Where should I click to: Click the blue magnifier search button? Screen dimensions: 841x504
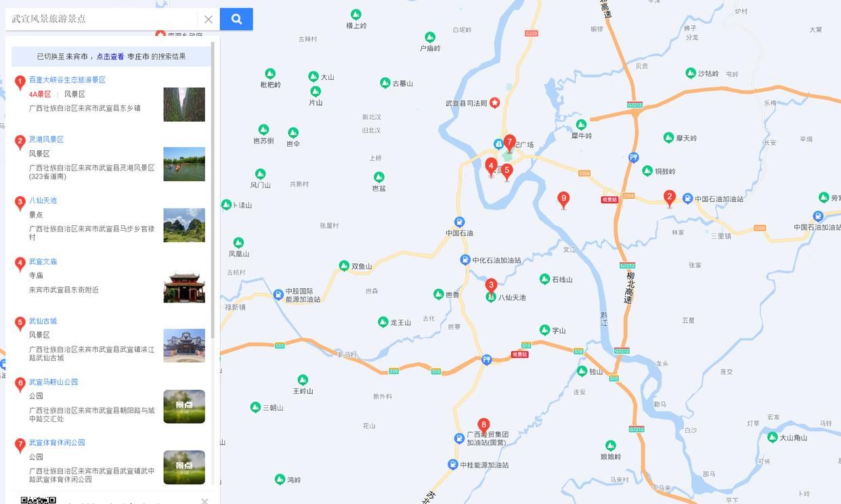pos(236,19)
